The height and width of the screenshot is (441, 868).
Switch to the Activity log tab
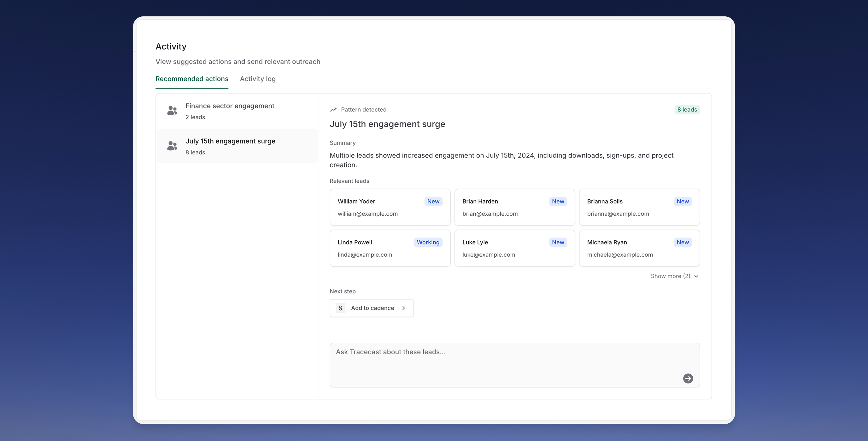(x=257, y=79)
